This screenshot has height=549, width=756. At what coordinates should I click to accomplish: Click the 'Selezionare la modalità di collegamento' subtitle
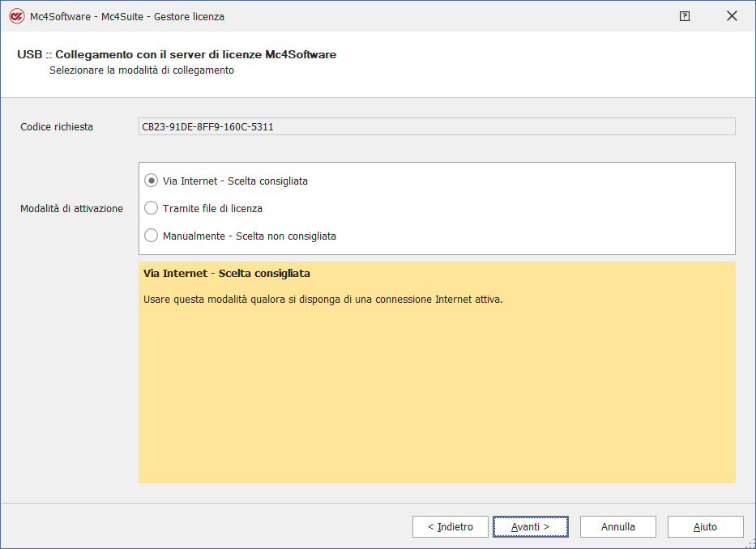141,70
